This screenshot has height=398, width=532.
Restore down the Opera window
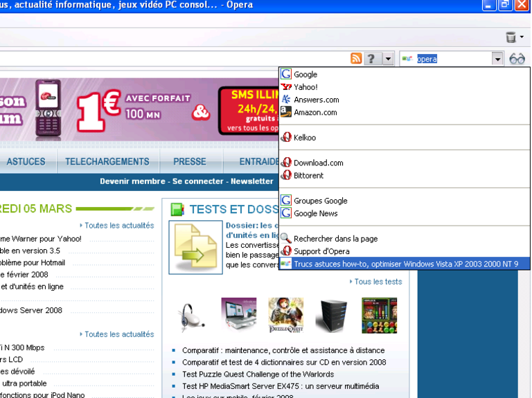(x=505, y=5)
